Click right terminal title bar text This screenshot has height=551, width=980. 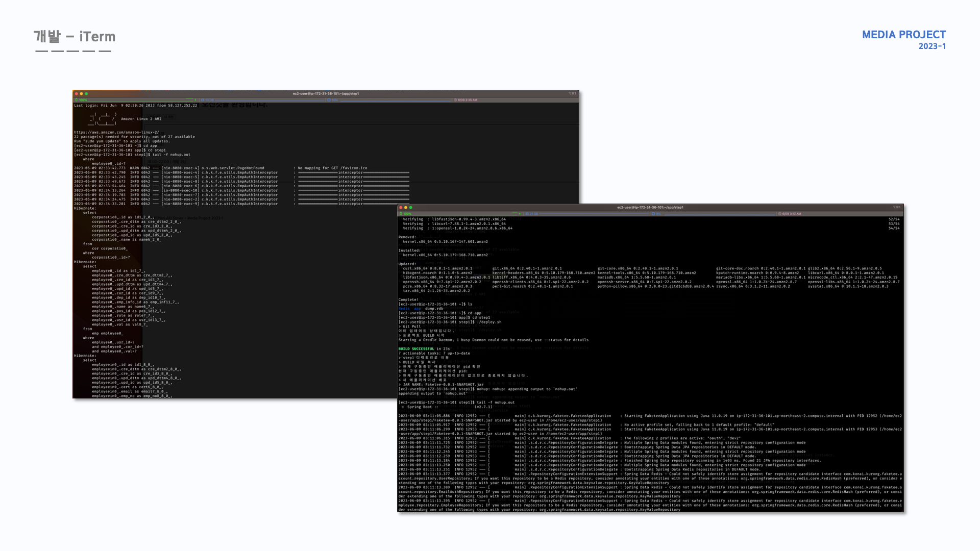click(650, 208)
